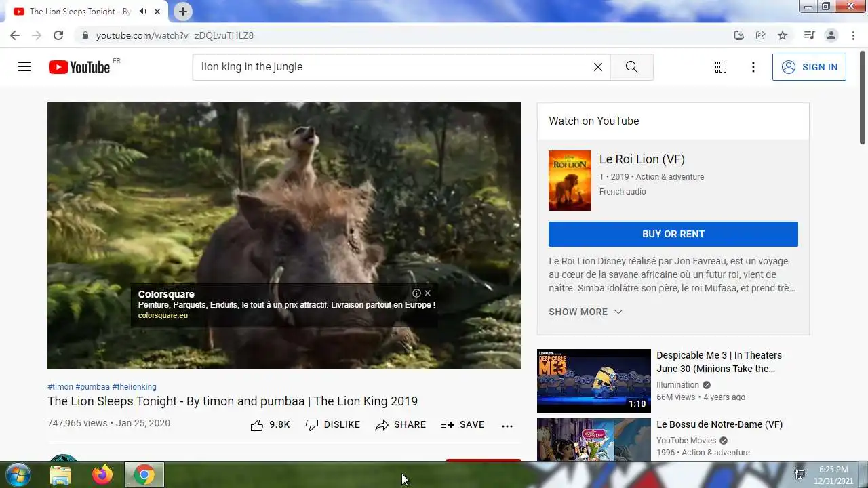
Task: Select The Lion Sleeps Tonight tab
Action: pyautogui.click(x=80, y=12)
